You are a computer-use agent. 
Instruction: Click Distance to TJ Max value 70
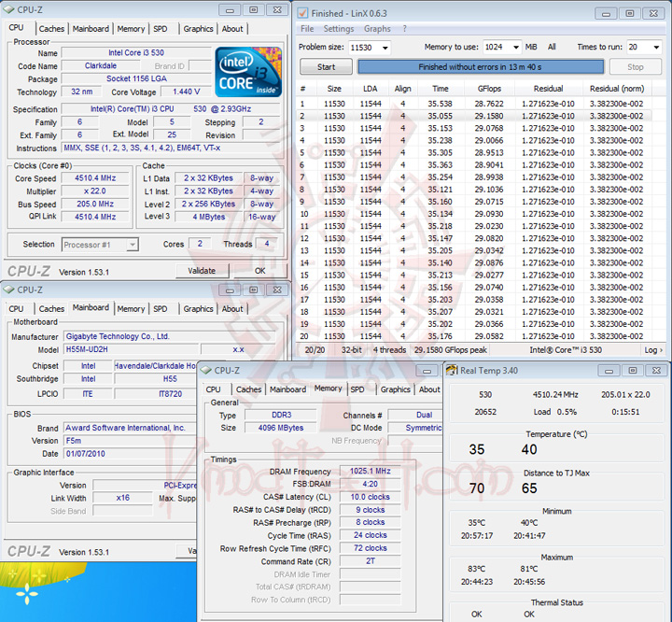(477, 488)
